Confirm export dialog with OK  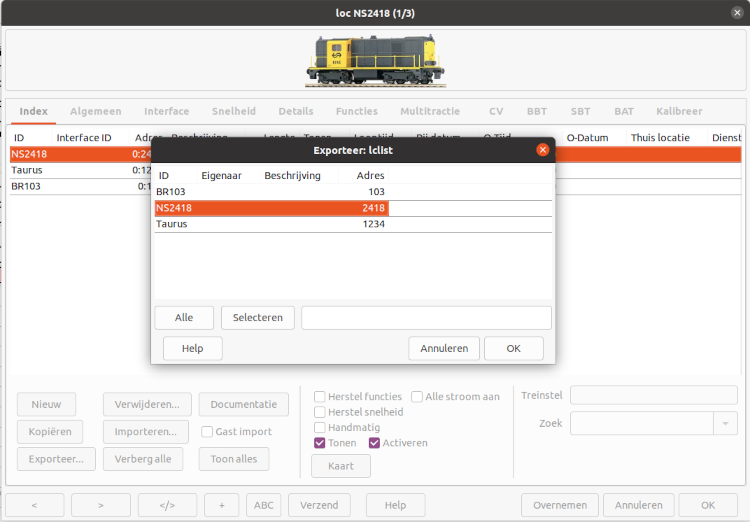click(513, 348)
